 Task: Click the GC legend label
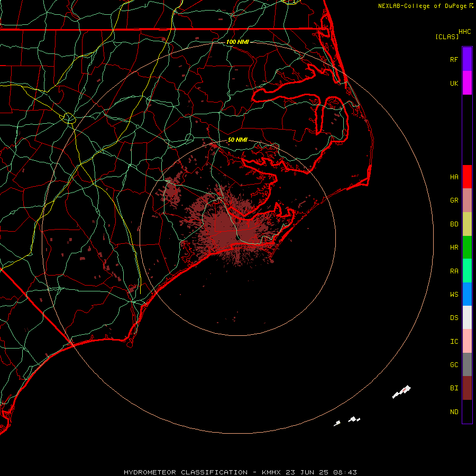point(454,364)
